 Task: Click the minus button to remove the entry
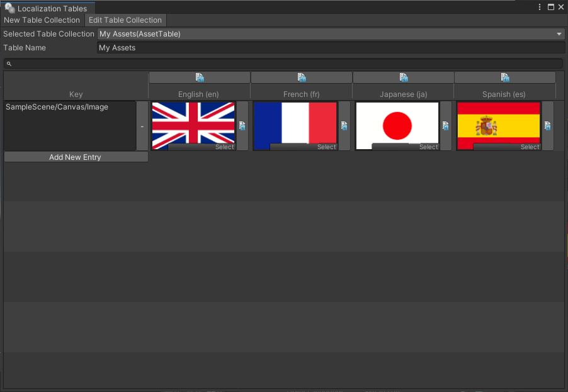[143, 125]
